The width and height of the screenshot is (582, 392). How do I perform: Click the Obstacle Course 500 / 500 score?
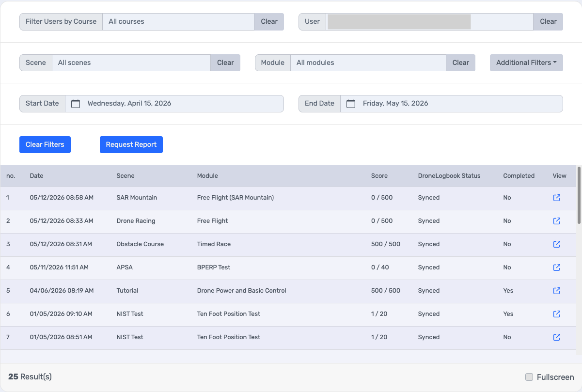coord(385,244)
